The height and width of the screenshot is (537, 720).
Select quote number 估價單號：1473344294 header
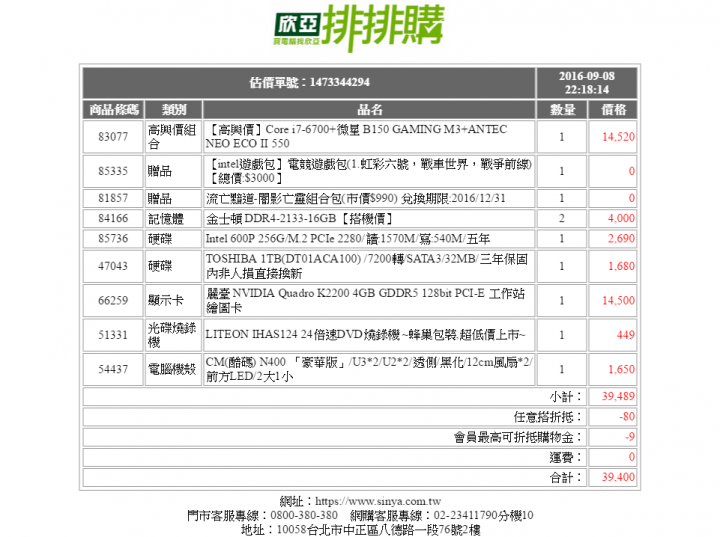tap(309, 83)
